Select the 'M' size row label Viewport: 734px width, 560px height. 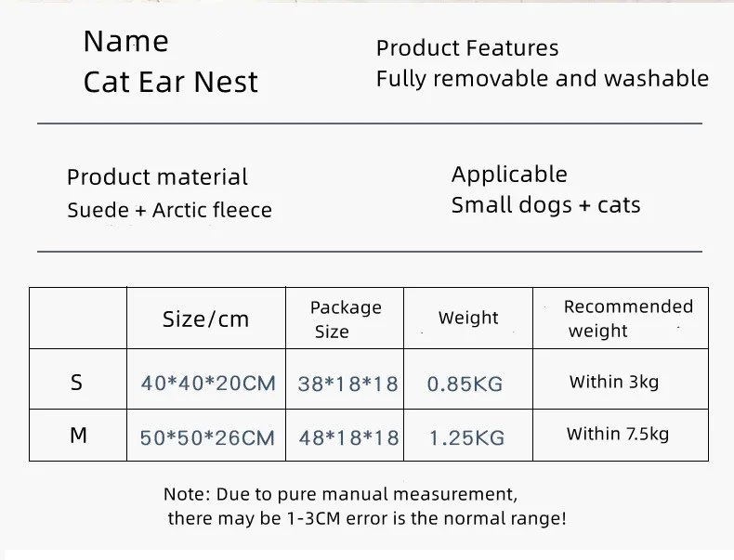pyautogui.click(x=78, y=435)
